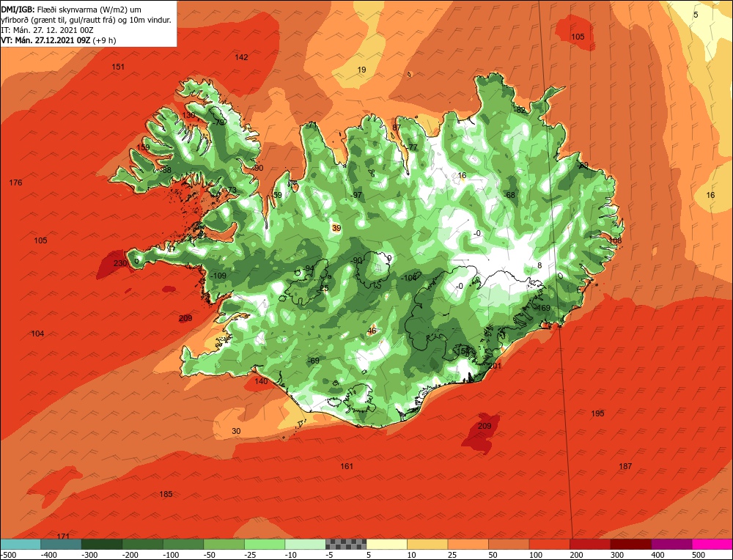
Task: Select the pale green legend swatch between -10 and -5
Action: pos(305,544)
